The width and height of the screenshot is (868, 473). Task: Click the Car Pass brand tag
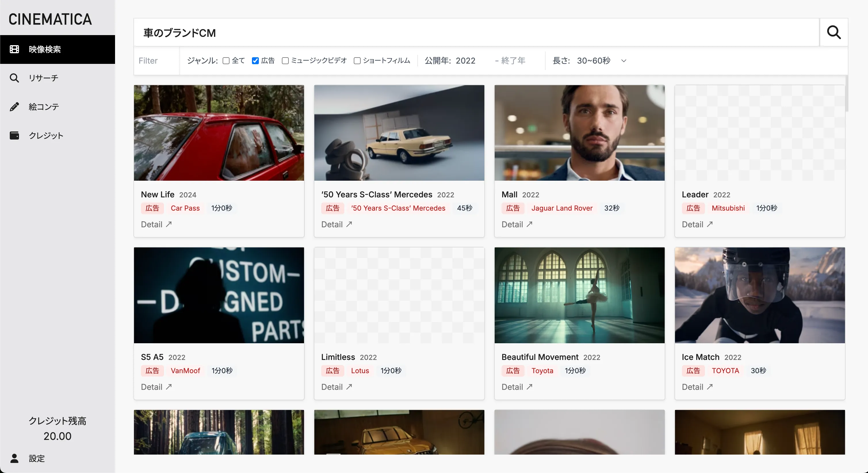coord(185,208)
